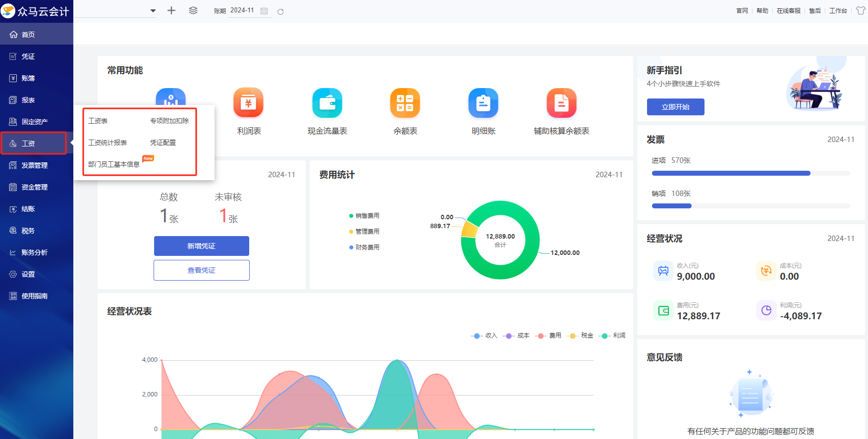This screenshot has width=868, height=439.
Task: Click the 设置 gear icon
Action: [13, 274]
